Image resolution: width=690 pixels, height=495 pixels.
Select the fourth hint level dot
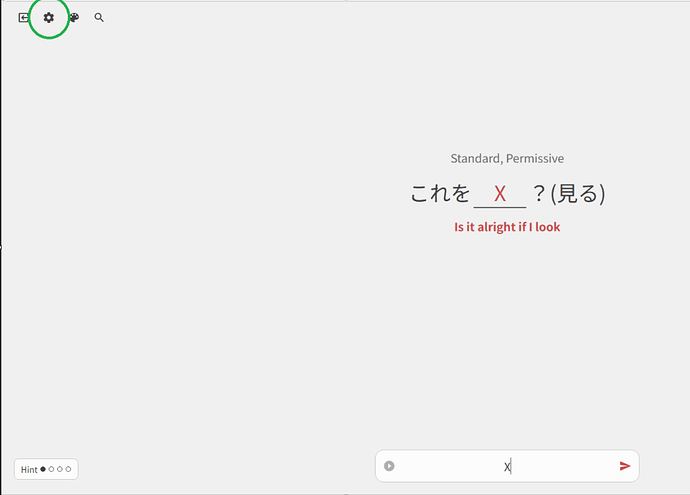click(69, 469)
